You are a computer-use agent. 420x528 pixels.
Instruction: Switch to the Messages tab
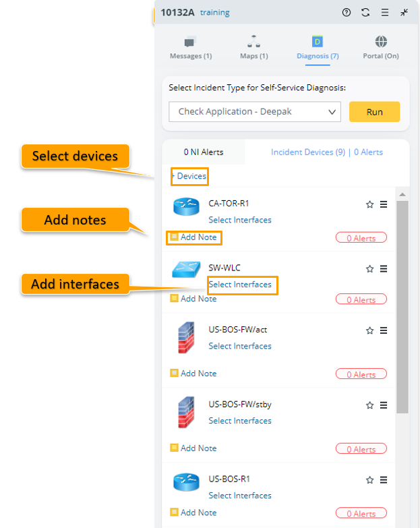190,48
